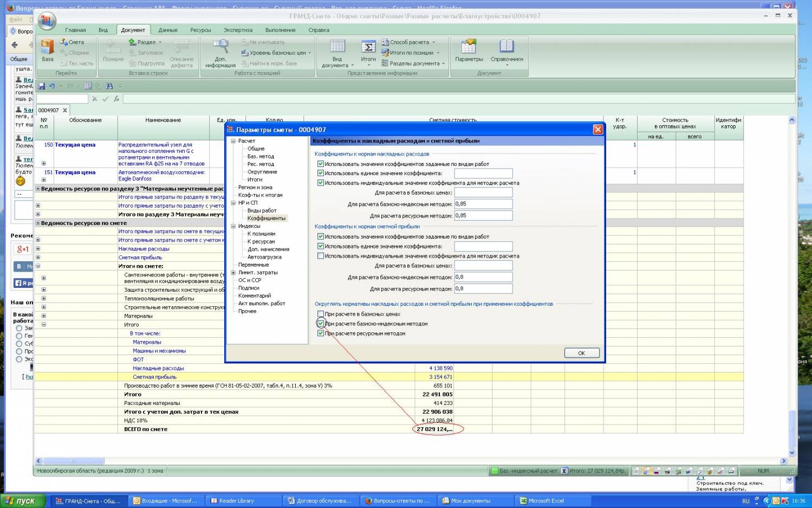Open the Способ расчета dropdown

pyautogui.click(x=409, y=42)
